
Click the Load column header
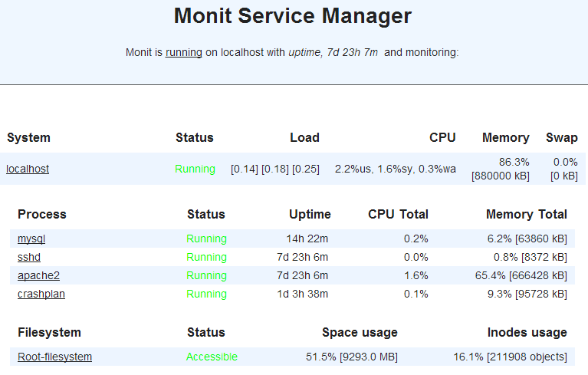coord(304,137)
